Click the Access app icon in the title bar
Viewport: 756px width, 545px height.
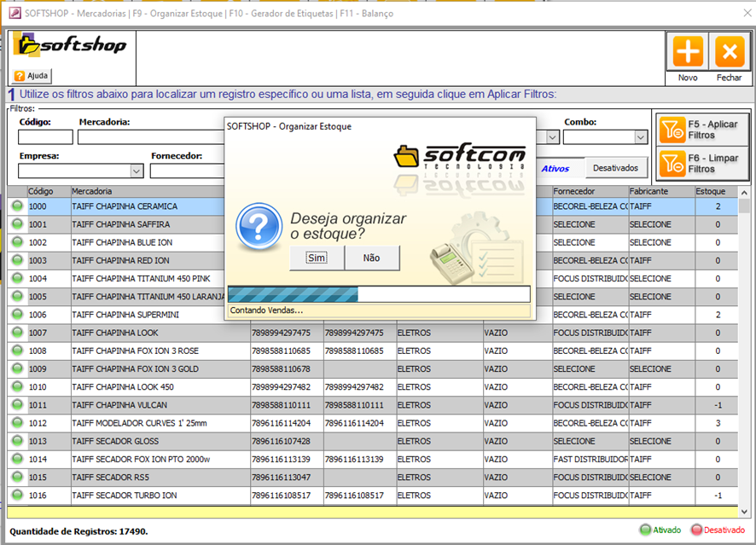click(x=14, y=12)
